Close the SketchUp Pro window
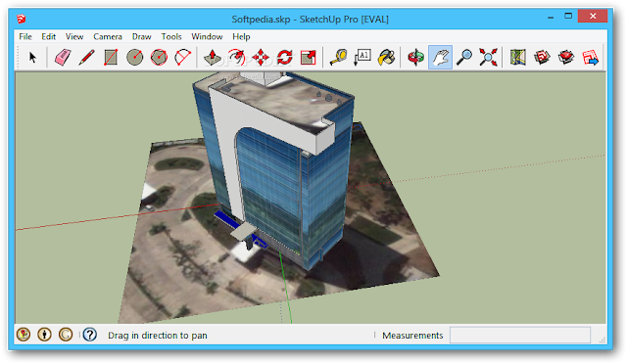 click(x=593, y=16)
